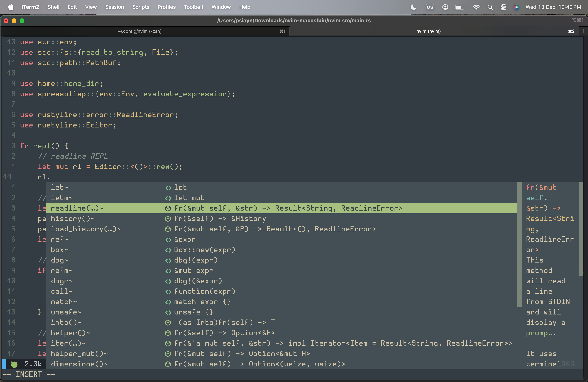The image size is (588, 382).
Task: Open the US input source menu
Action: click(x=430, y=7)
